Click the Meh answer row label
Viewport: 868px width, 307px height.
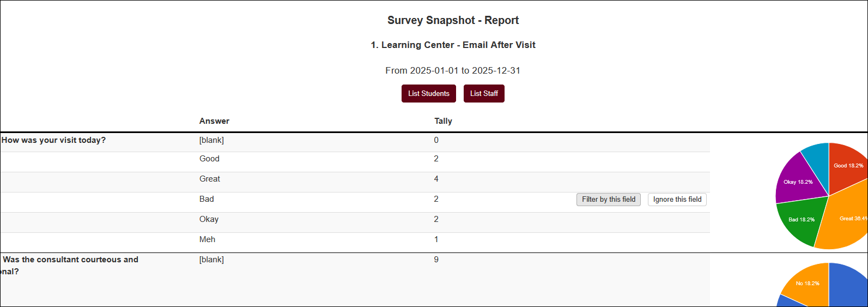click(x=207, y=239)
